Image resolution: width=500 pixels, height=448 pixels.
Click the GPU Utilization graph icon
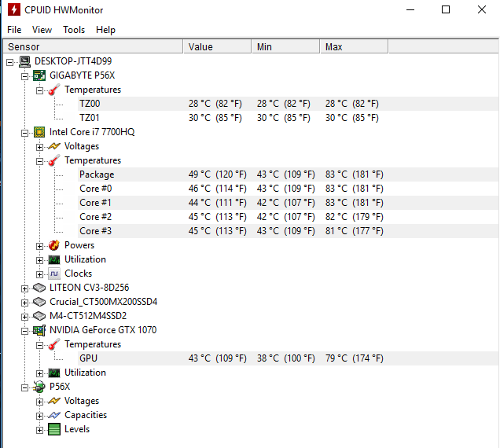pyautogui.click(x=54, y=373)
